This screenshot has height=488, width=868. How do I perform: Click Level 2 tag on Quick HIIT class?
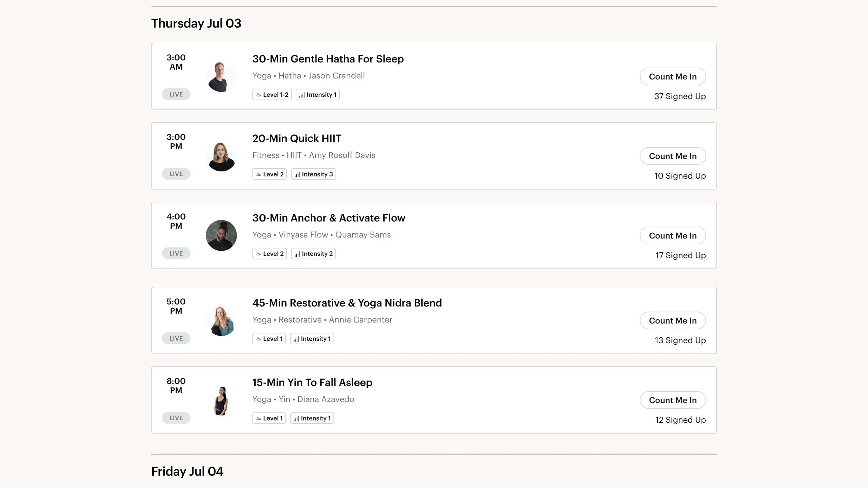[x=269, y=174]
